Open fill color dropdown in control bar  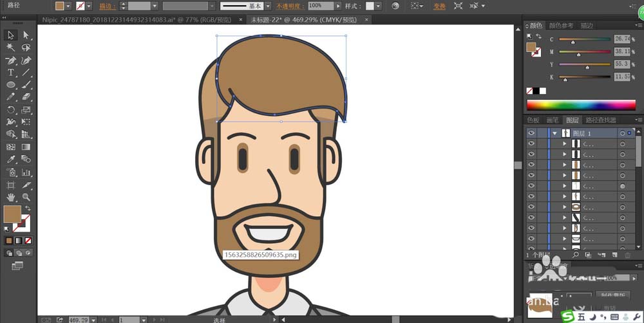tap(68, 6)
